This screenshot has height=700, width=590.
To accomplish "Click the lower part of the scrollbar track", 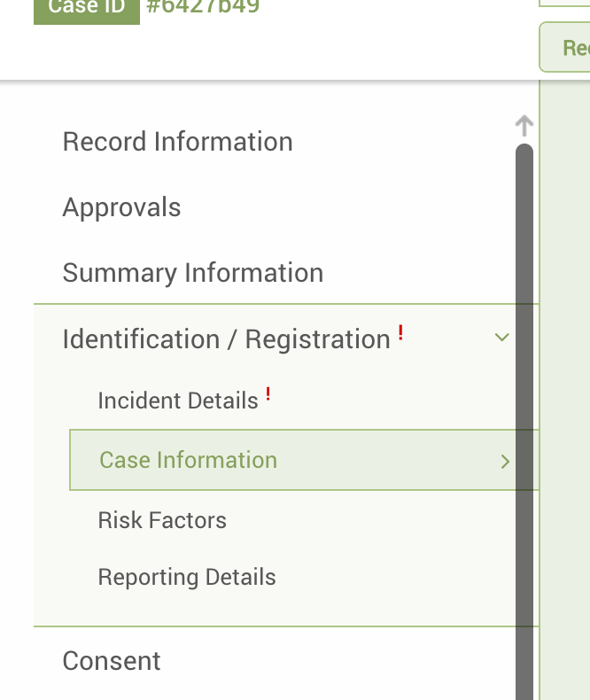I will pyautogui.click(x=524, y=648).
